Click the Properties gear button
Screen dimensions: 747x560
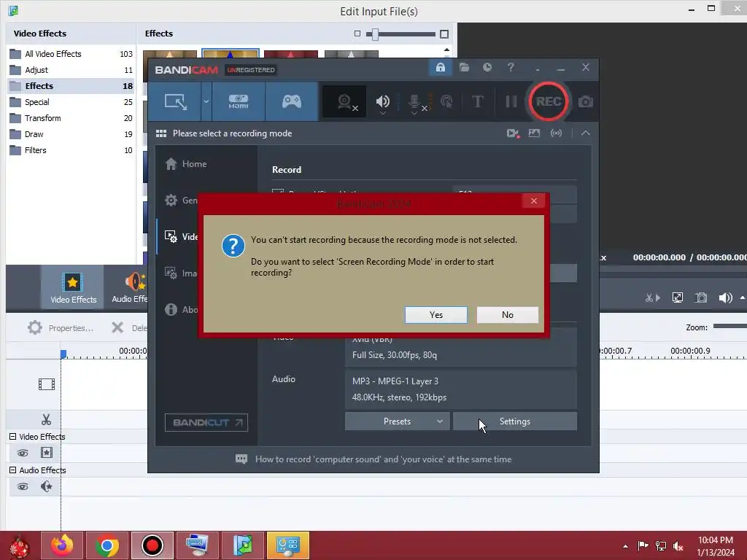click(61, 328)
